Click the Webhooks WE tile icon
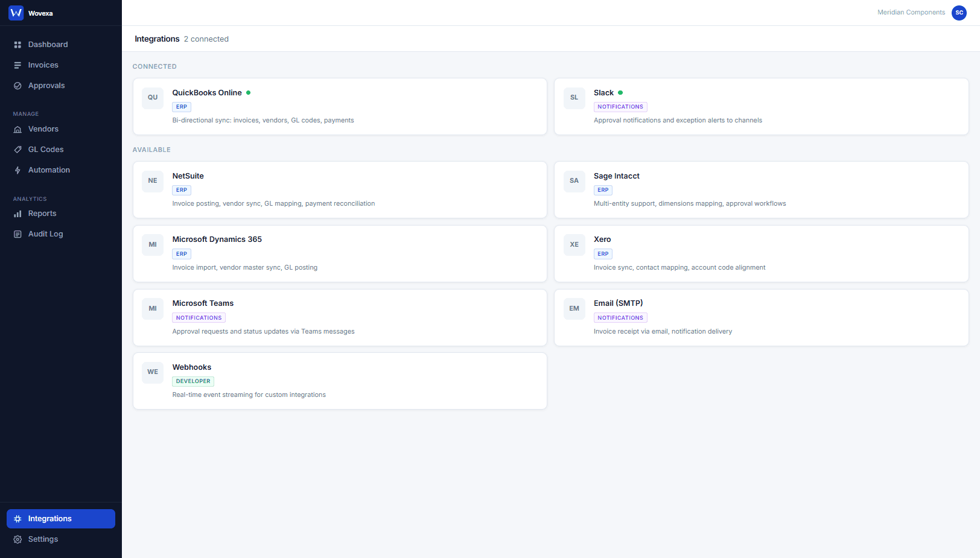980x558 pixels. click(152, 372)
